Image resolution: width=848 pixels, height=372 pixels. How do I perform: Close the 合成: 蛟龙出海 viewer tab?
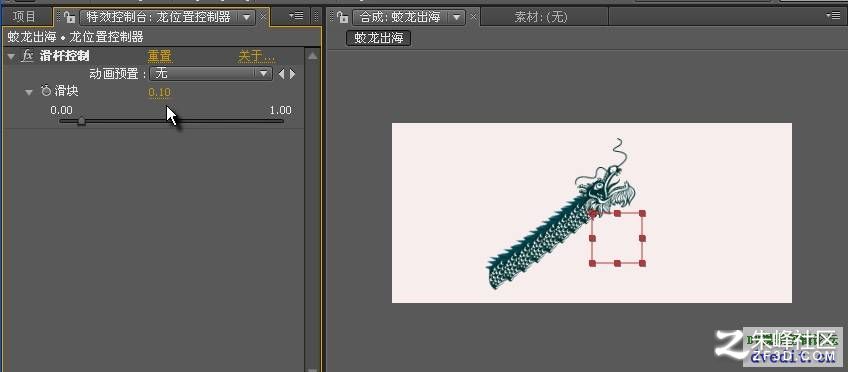click(x=473, y=17)
